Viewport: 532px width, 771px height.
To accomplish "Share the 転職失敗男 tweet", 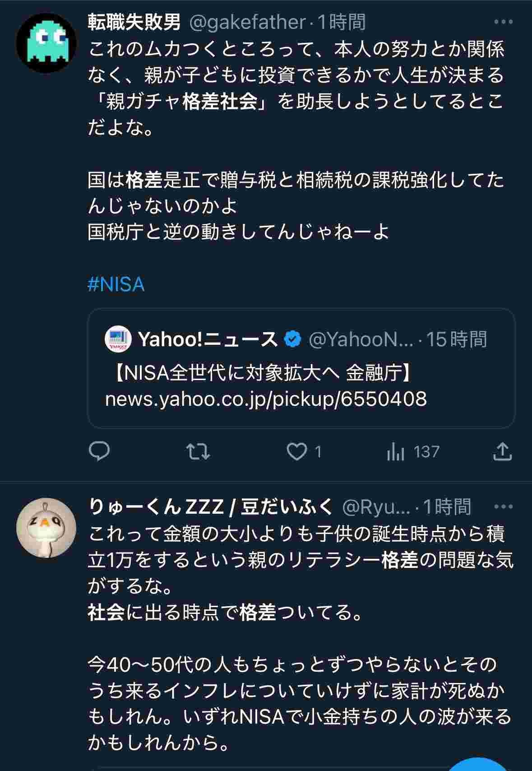I will [502, 451].
